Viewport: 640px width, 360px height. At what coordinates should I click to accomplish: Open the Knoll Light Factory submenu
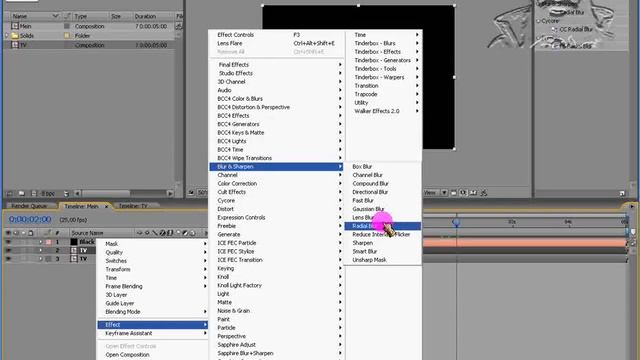[276, 285]
